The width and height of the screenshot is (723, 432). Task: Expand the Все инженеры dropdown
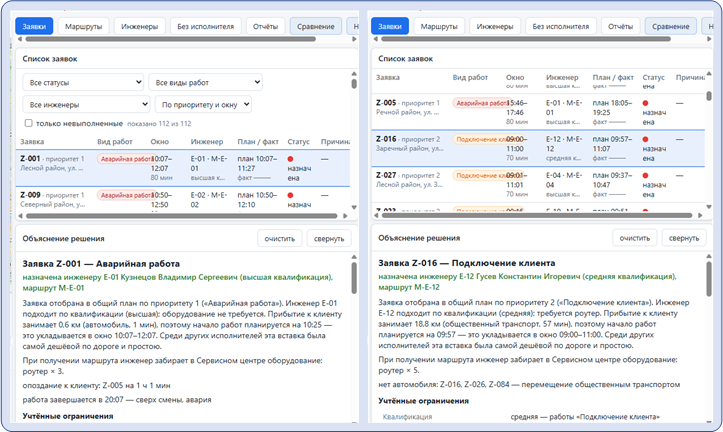coord(86,105)
